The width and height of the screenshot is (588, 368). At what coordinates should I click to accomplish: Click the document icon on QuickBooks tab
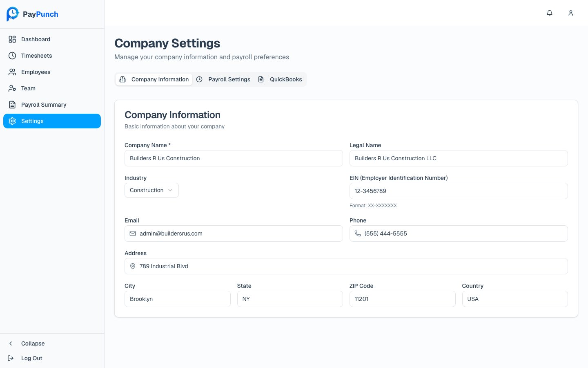click(x=261, y=79)
